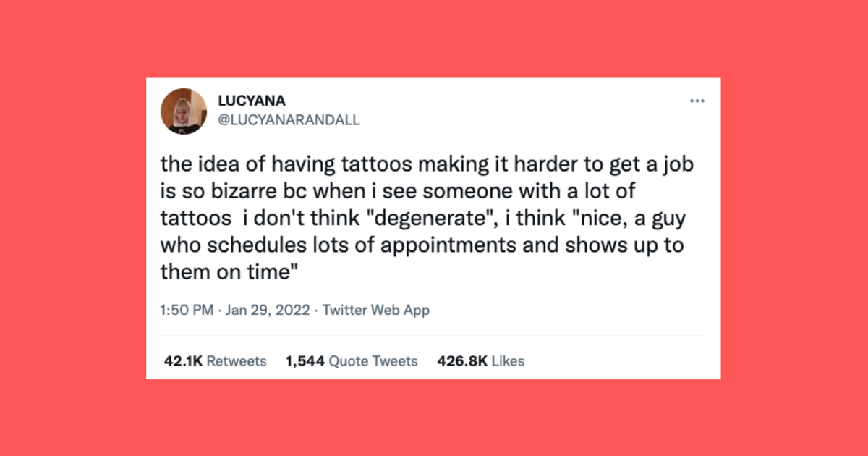
Task: Open the profile via the LUCYANA display name
Action: [252, 101]
